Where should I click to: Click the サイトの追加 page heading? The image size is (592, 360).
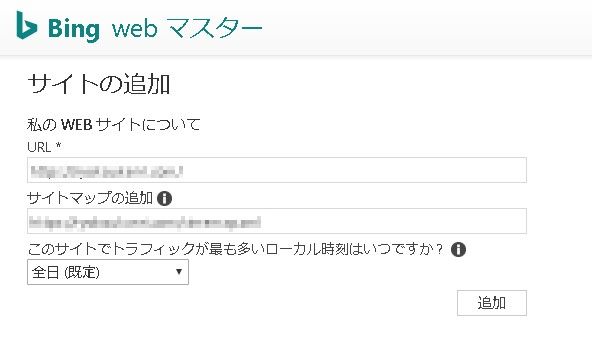point(99,84)
